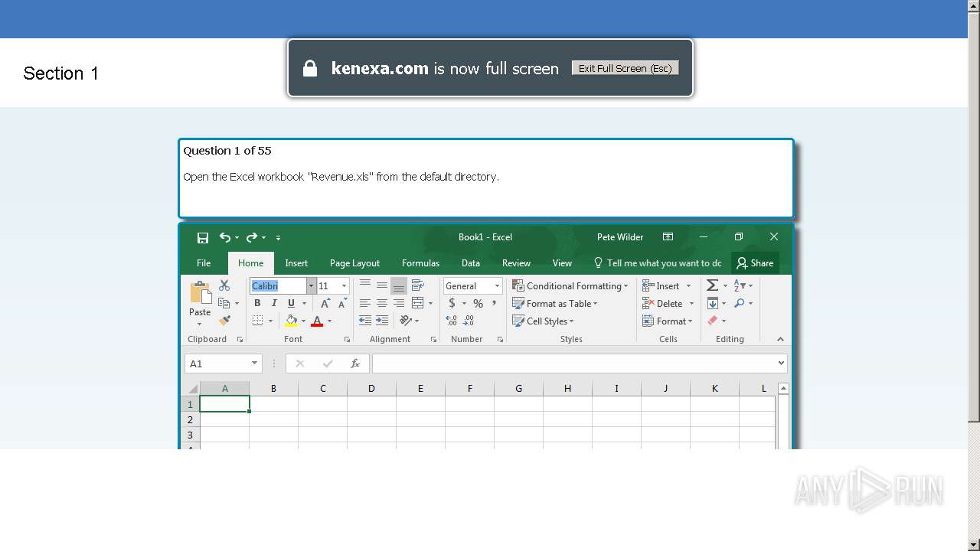The width and height of the screenshot is (980, 551).
Task: Toggle Underline formatting
Action: tap(291, 303)
